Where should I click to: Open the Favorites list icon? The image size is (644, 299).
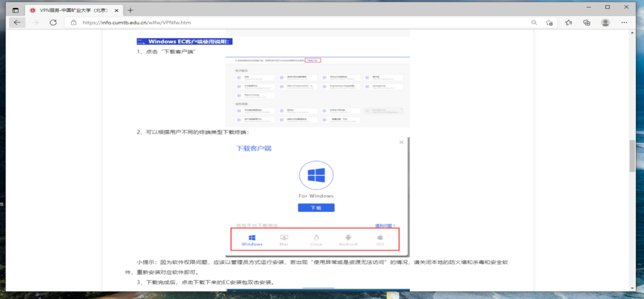pos(568,22)
